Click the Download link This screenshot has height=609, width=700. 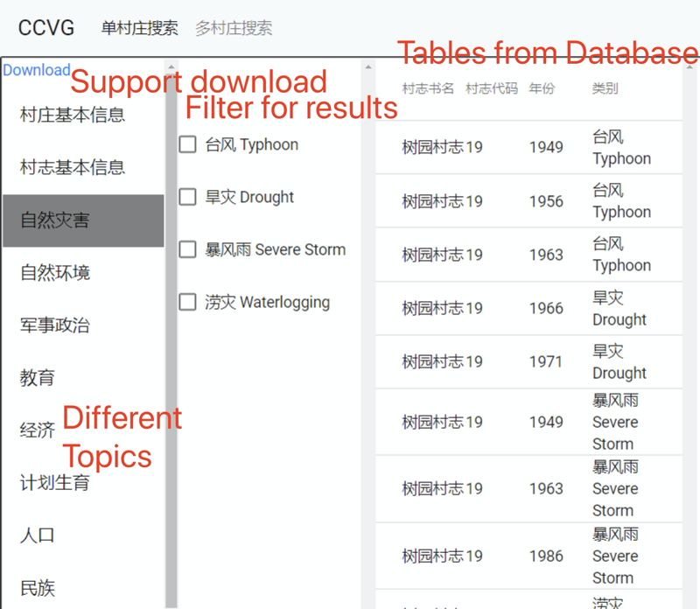coord(36,70)
